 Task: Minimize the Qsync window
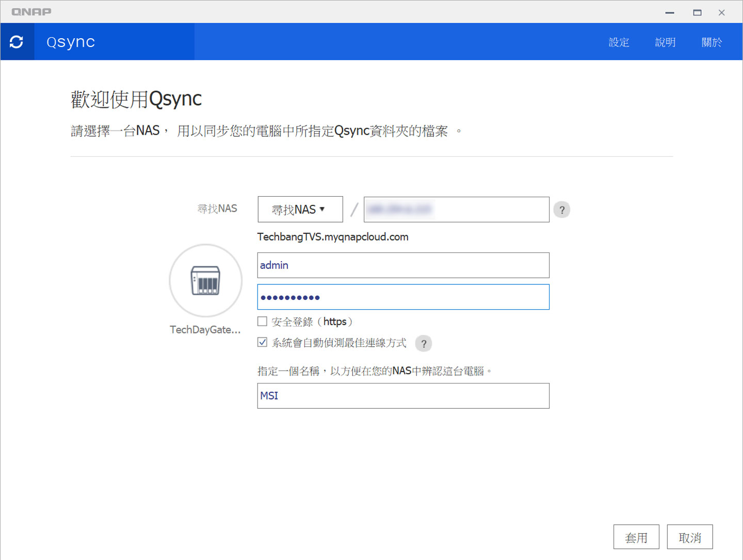670,12
